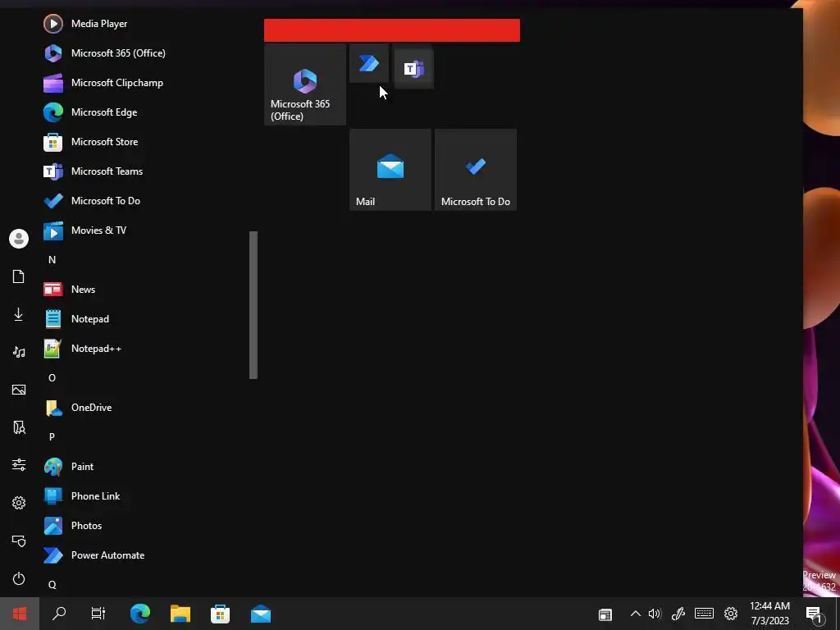Jump to letter P section header
This screenshot has width=840, height=630.
(52, 436)
